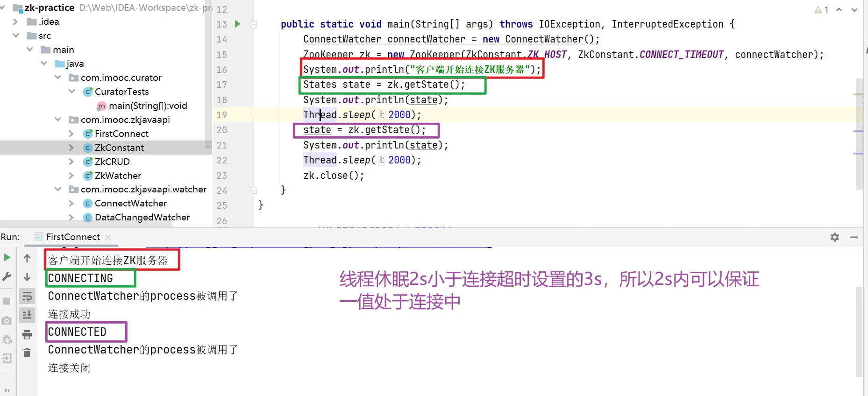The height and width of the screenshot is (396, 868).
Task: Select DataChangedWatcher class in tree
Action: [x=142, y=217]
